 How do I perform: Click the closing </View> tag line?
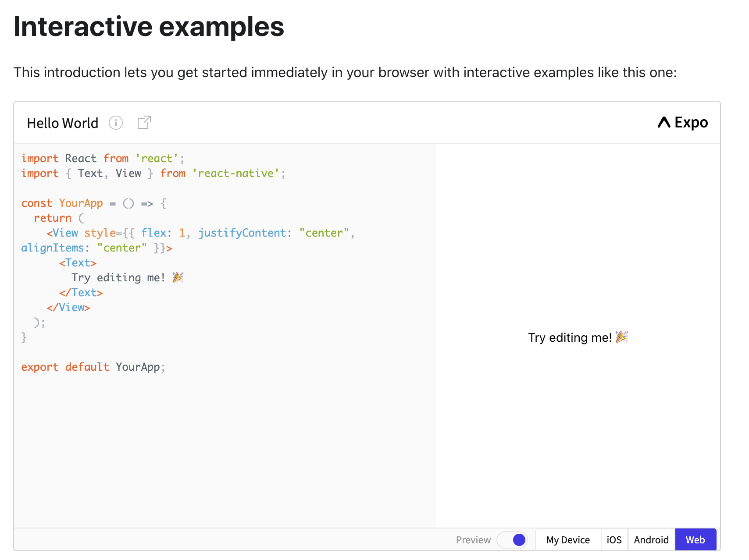click(x=68, y=307)
